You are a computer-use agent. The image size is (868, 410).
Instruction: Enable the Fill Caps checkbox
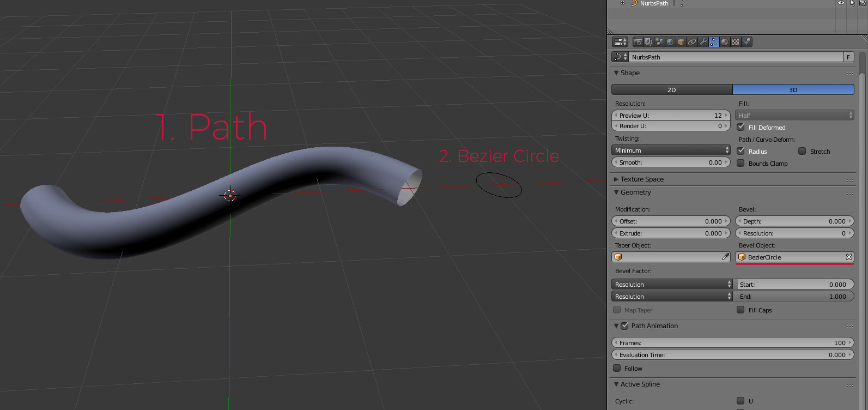[741, 310]
